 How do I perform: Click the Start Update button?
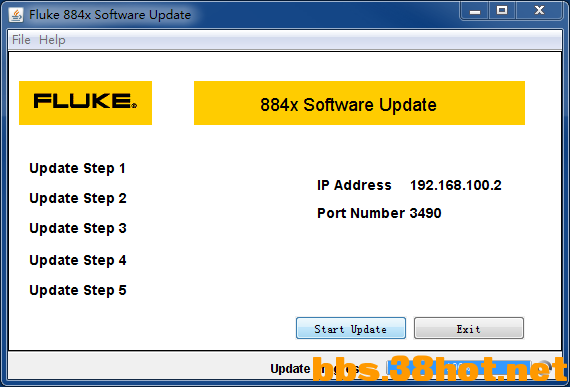pyautogui.click(x=351, y=328)
